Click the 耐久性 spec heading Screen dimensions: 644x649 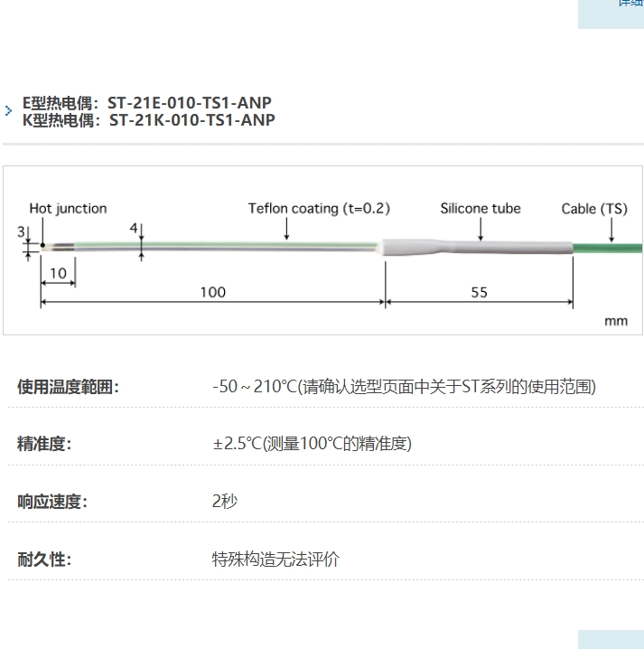[x=44, y=560]
